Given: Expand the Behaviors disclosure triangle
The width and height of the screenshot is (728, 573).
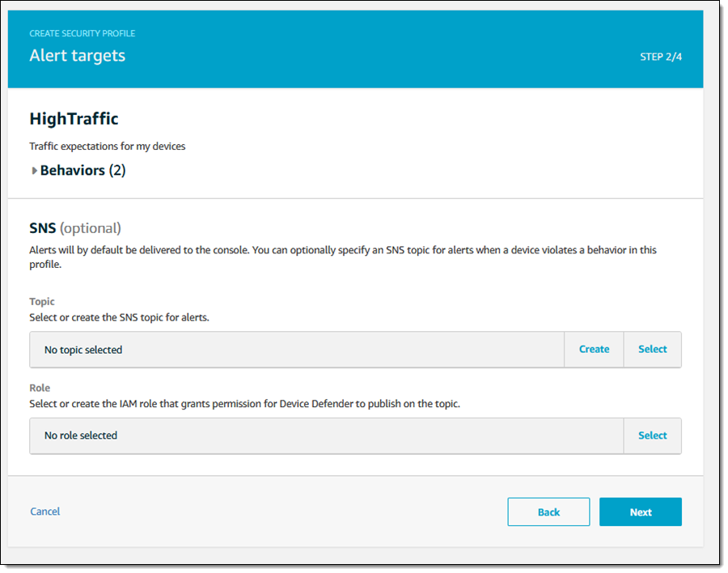Looking at the screenshot, I should pyautogui.click(x=34, y=171).
